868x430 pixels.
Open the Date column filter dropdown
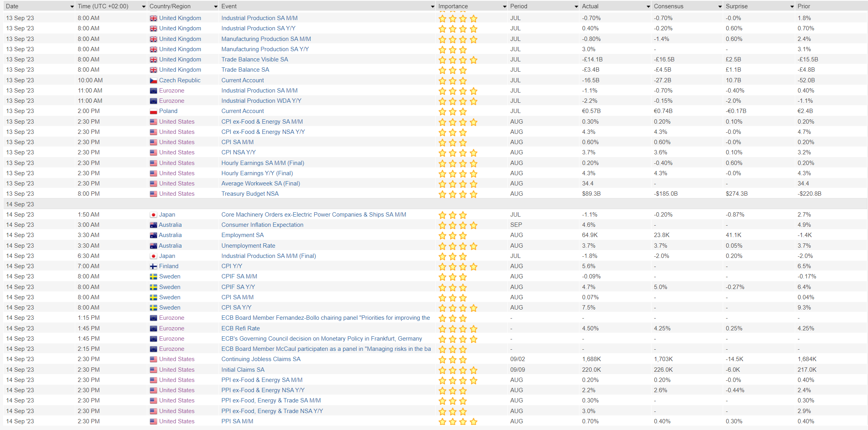click(x=72, y=7)
